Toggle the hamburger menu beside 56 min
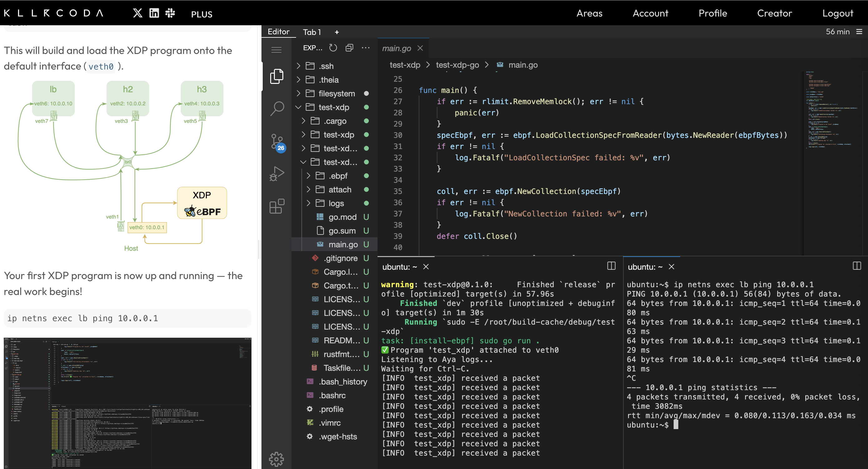Image resolution: width=868 pixels, height=469 pixels. coord(859,31)
